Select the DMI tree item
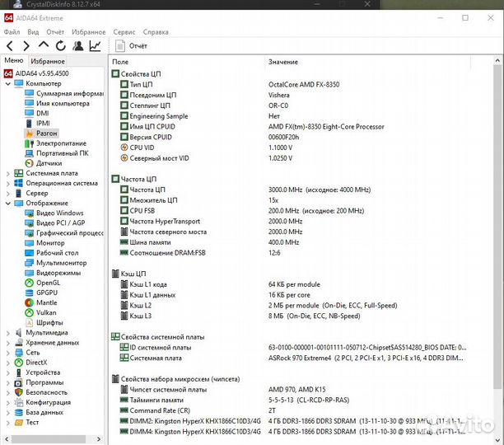The height and width of the screenshot is (445, 504). tap(37, 113)
